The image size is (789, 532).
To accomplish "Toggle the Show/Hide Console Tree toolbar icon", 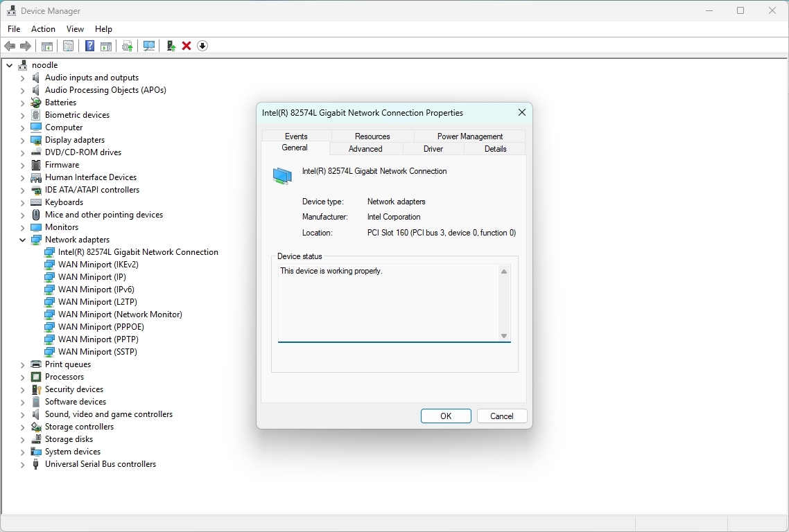I will click(46, 46).
